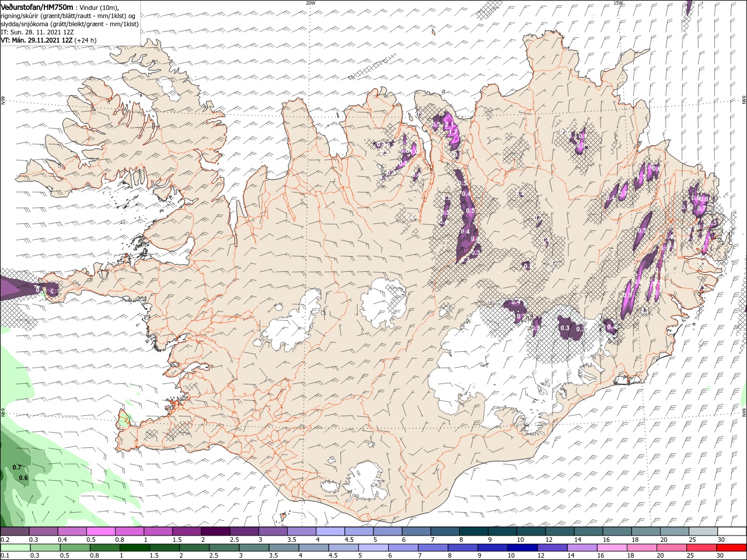Click the bright pink snow legend swatch above '0.5'
The image size is (747, 560).
coord(100,531)
